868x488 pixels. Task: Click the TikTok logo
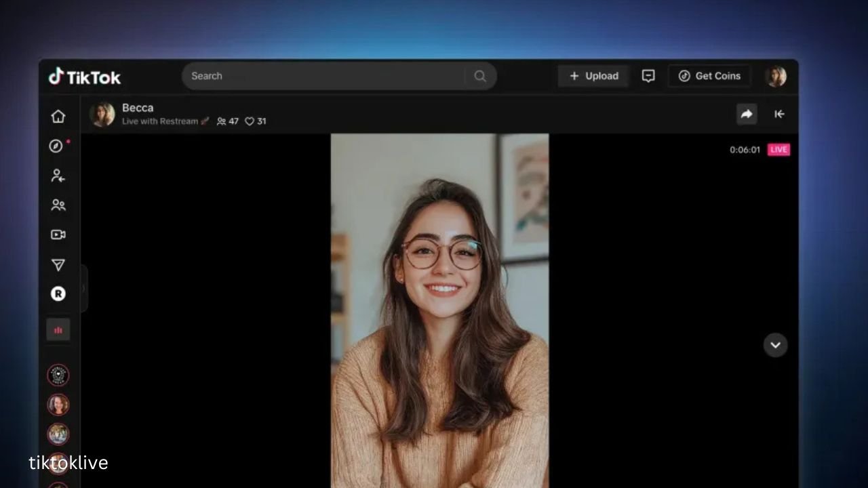click(84, 77)
